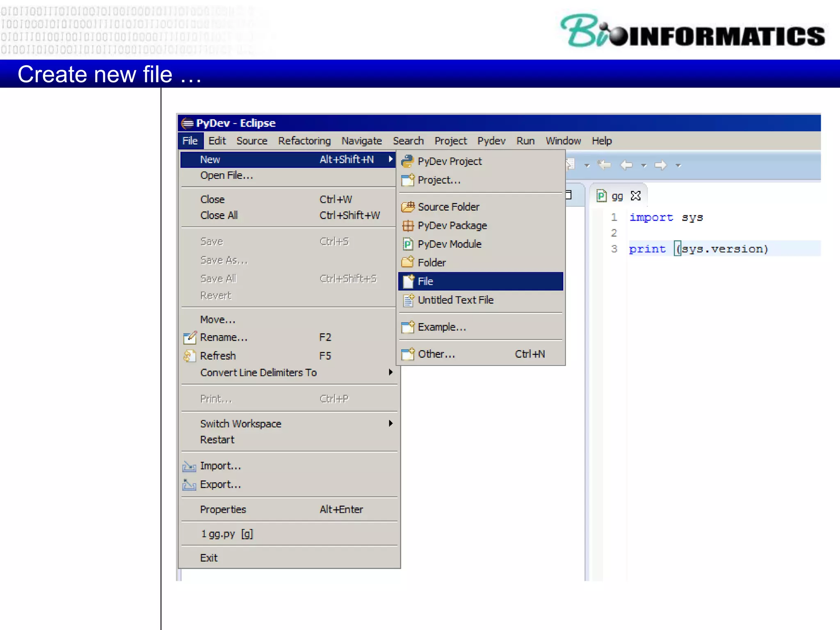Open the Edit menu
The height and width of the screenshot is (630, 840).
[x=217, y=141]
